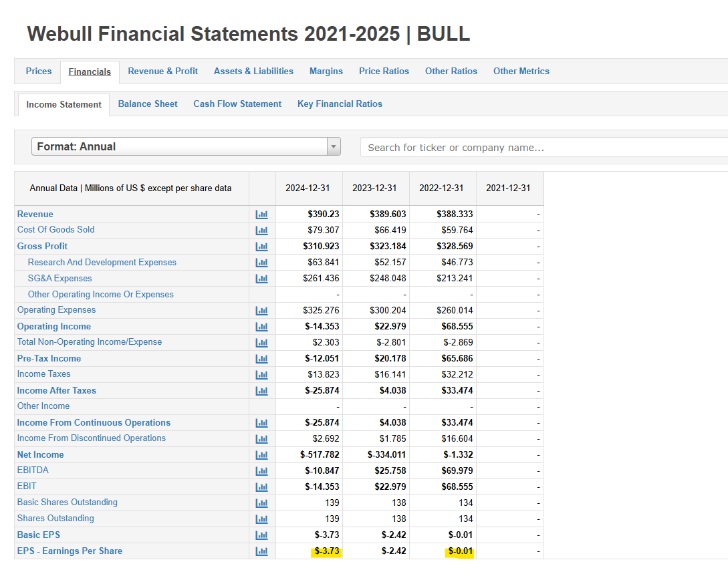
Task: Open the Other Ratios tab
Action: [451, 71]
